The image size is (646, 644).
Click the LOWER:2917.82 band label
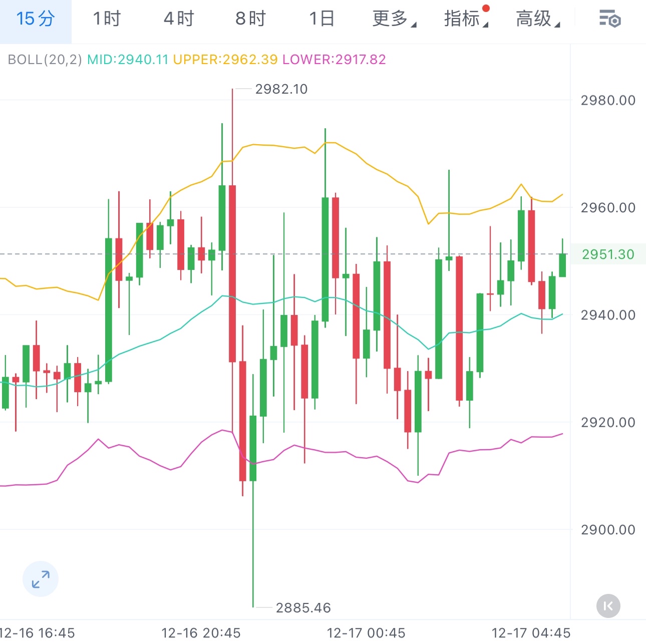(x=334, y=60)
